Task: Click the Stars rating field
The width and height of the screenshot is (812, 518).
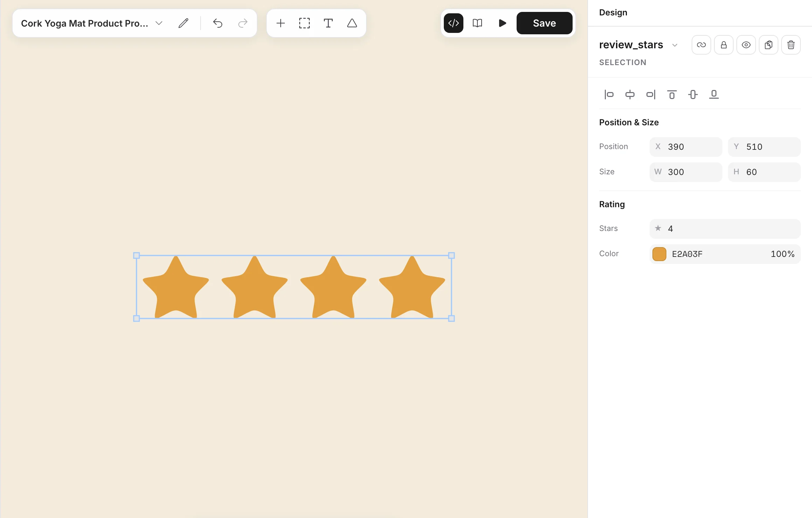Action: click(725, 229)
